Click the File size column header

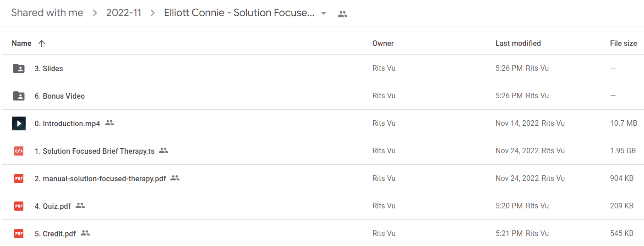coord(623,44)
